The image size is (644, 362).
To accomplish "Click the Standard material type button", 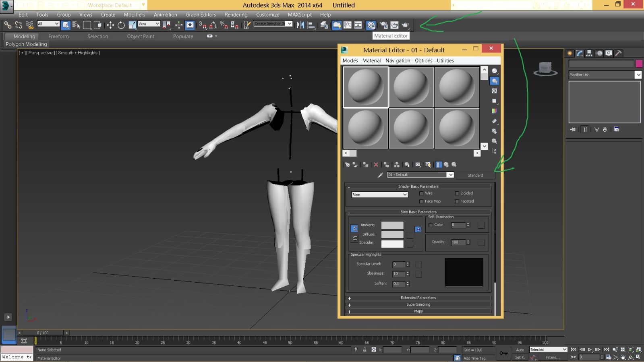I will point(475,175).
